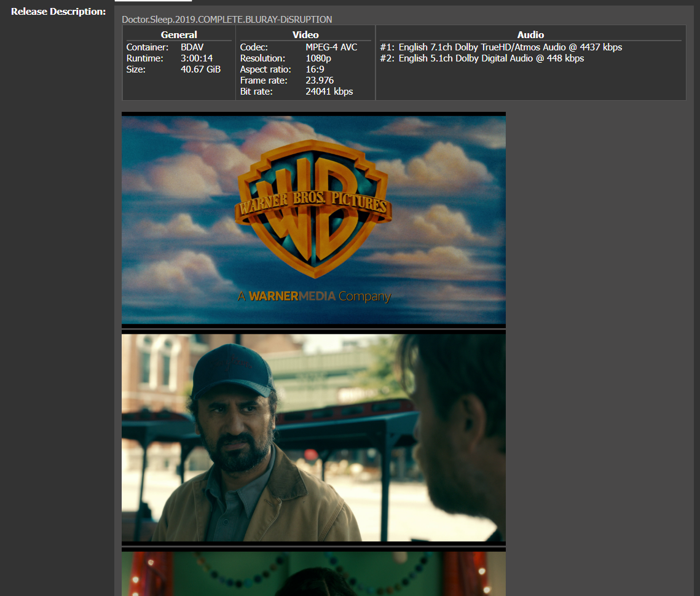
Task: Click the Container label
Action: tap(147, 47)
